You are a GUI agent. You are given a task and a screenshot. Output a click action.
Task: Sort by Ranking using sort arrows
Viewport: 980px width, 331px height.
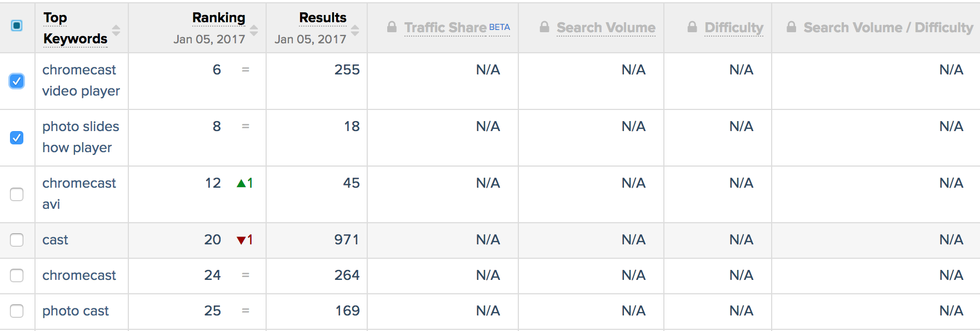point(254,30)
